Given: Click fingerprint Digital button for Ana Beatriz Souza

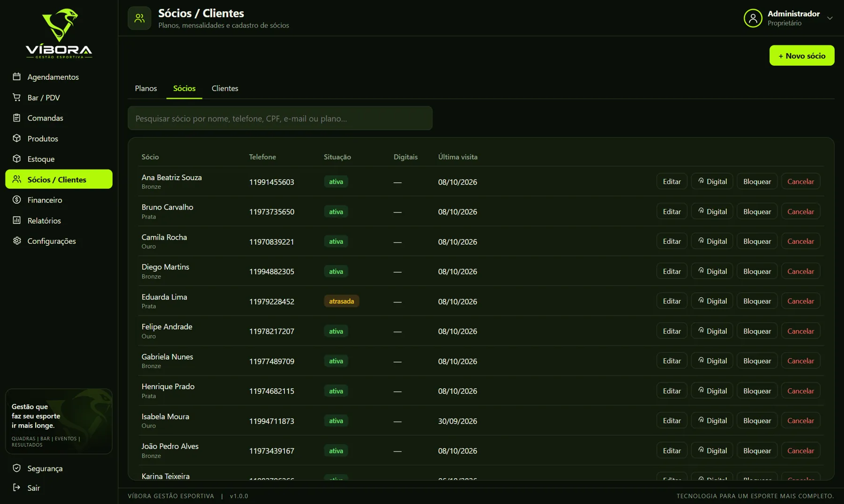Looking at the screenshot, I should pos(712,181).
